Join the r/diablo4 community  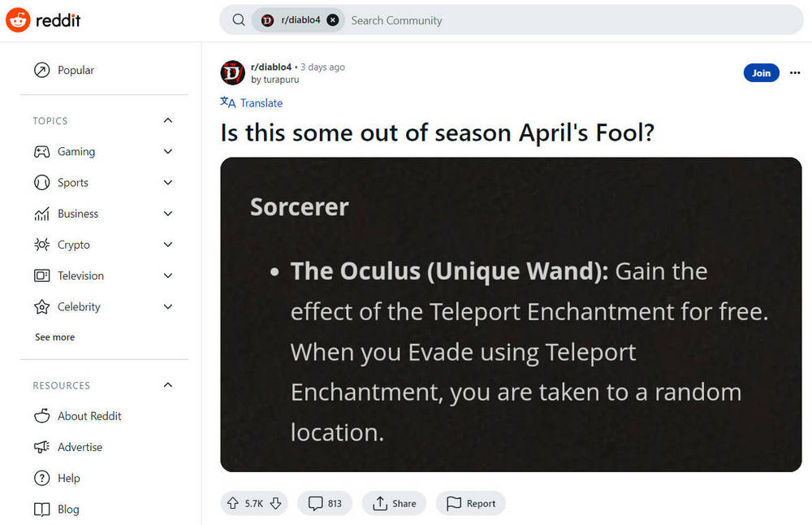pyautogui.click(x=761, y=73)
